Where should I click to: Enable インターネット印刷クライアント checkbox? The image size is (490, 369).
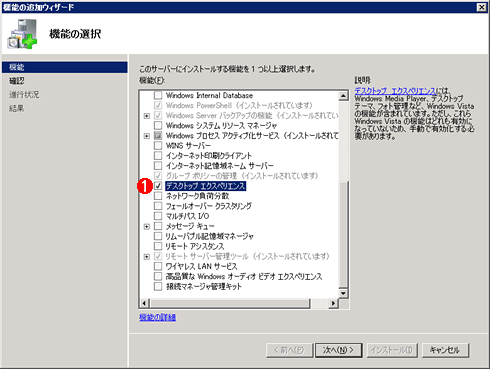pyautogui.click(x=158, y=156)
